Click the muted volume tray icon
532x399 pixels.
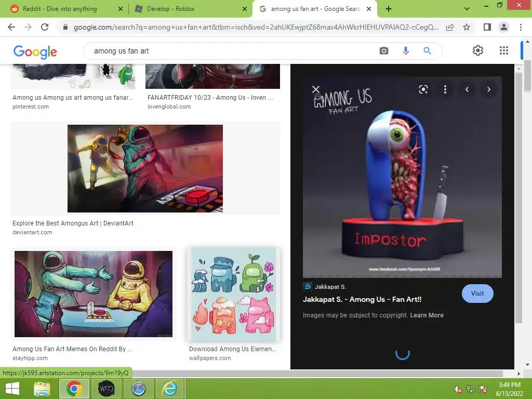(x=458, y=389)
